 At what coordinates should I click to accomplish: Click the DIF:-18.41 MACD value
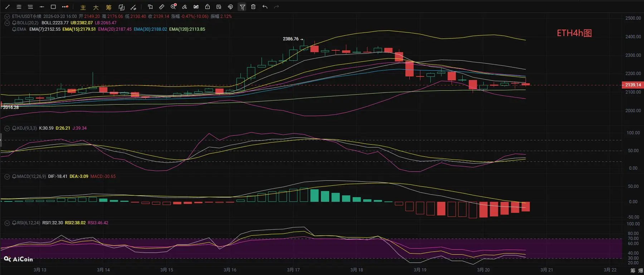pyautogui.click(x=58, y=176)
